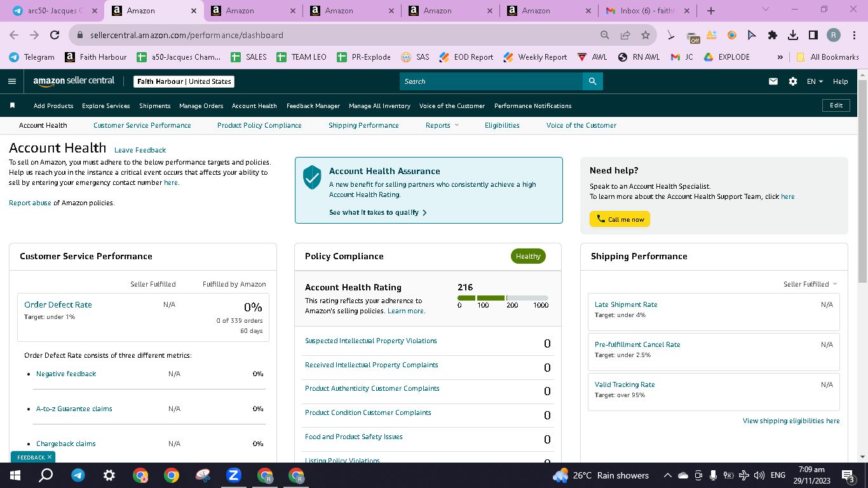Open the Order Defect Rate link
The height and width of the screenshot is (488, 868).
58,304
